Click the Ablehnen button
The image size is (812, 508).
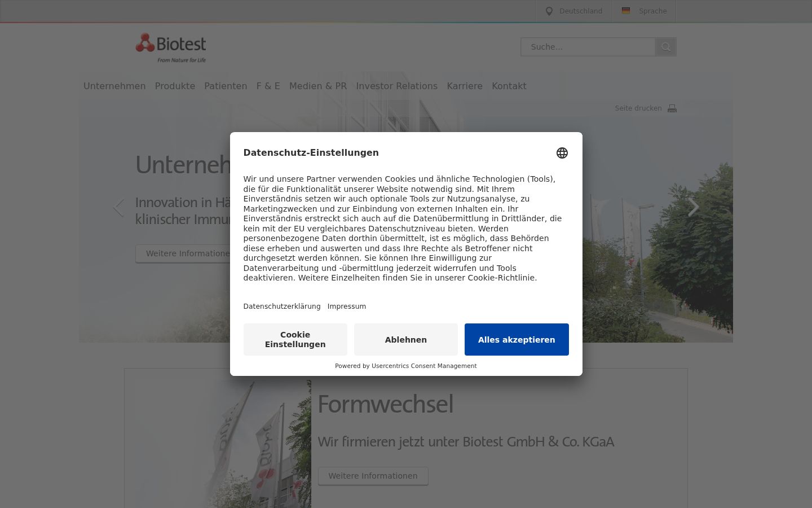406,339
